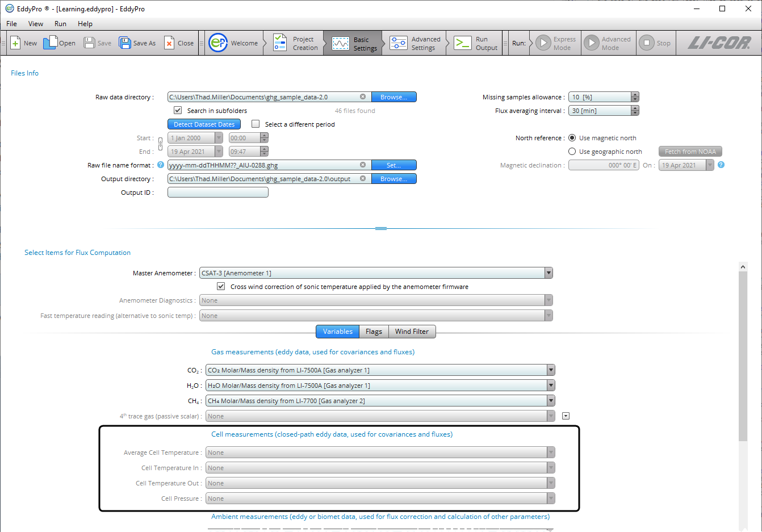Image resolution: width=762 pixels, height=532 pixels.
Task: Click the Magnetic declination field
Action: pos(604,165)
